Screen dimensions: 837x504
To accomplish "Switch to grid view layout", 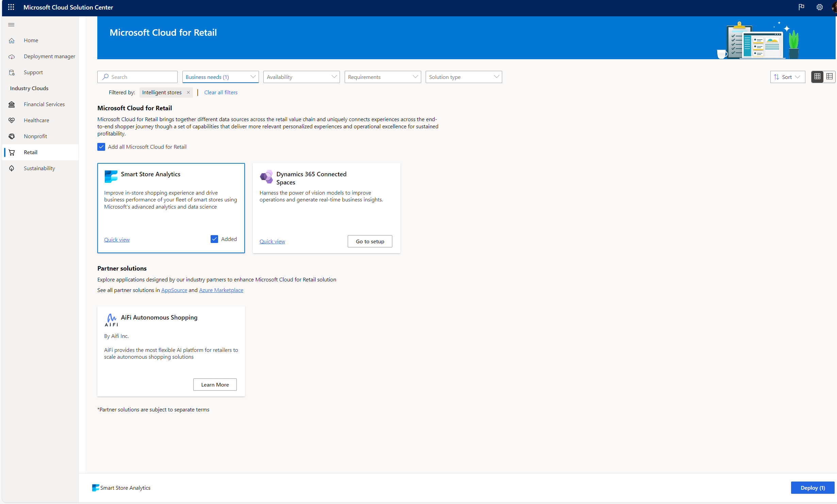I will [x=817, y=77].
